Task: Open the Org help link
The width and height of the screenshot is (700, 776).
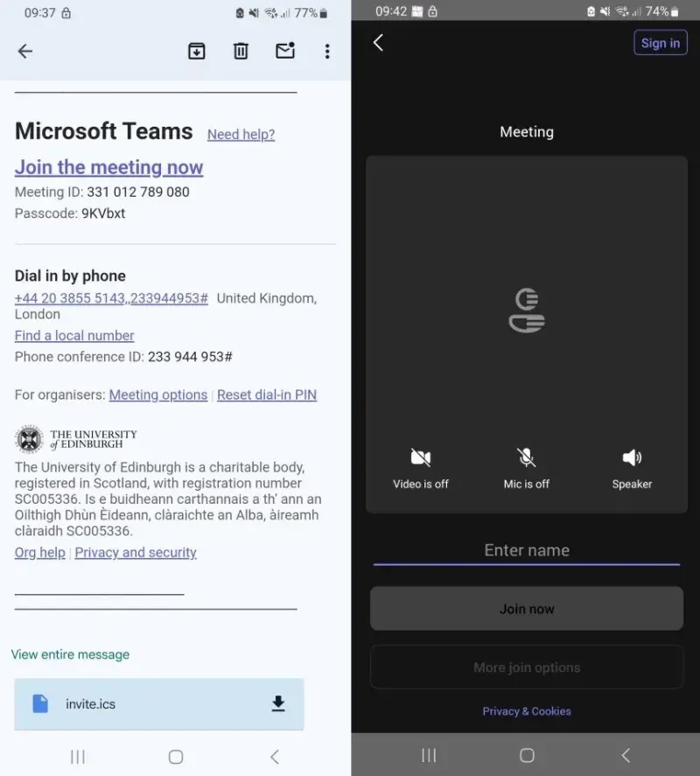Action: tap(39, 552)
